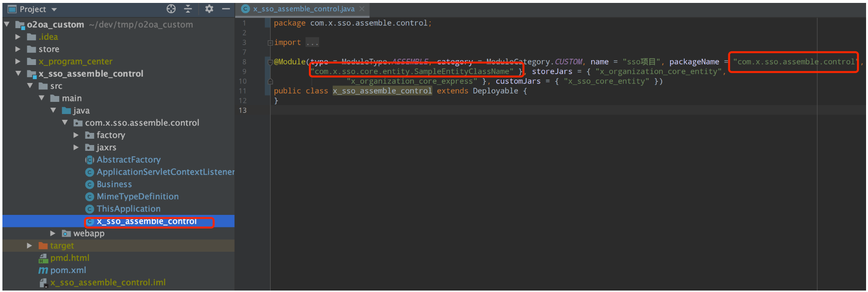Screen dimensions: 868x292
Task: Expand the x_program_center folder
Action: coord(18,62)
